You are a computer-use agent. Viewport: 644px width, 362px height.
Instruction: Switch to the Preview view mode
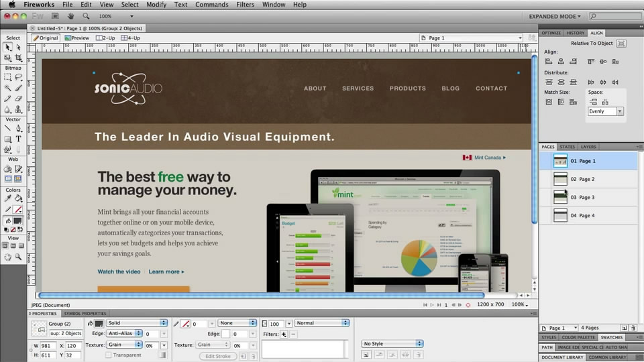click(77, 38)
